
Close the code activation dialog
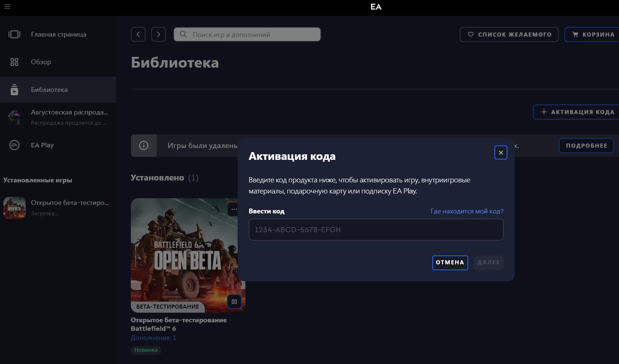(x=501, y=152)
